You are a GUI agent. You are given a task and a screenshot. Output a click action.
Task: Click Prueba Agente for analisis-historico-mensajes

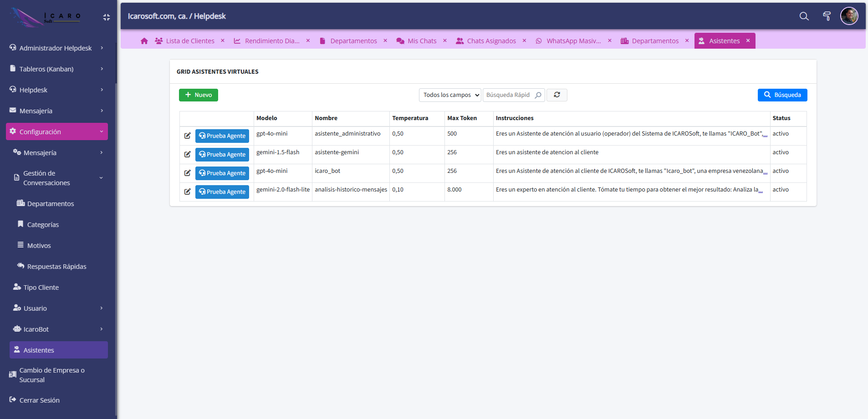coord(222,192)
